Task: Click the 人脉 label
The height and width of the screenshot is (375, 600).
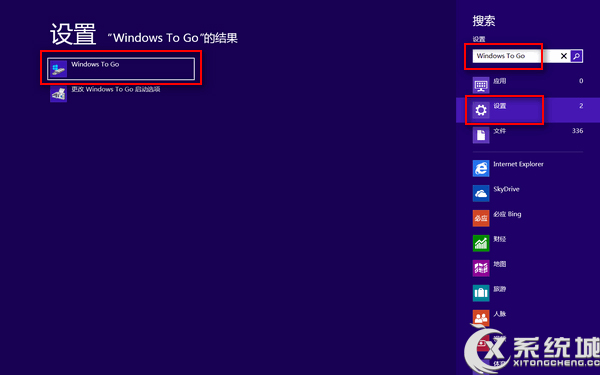Action: pyautogui.click(x=500, y=314)
